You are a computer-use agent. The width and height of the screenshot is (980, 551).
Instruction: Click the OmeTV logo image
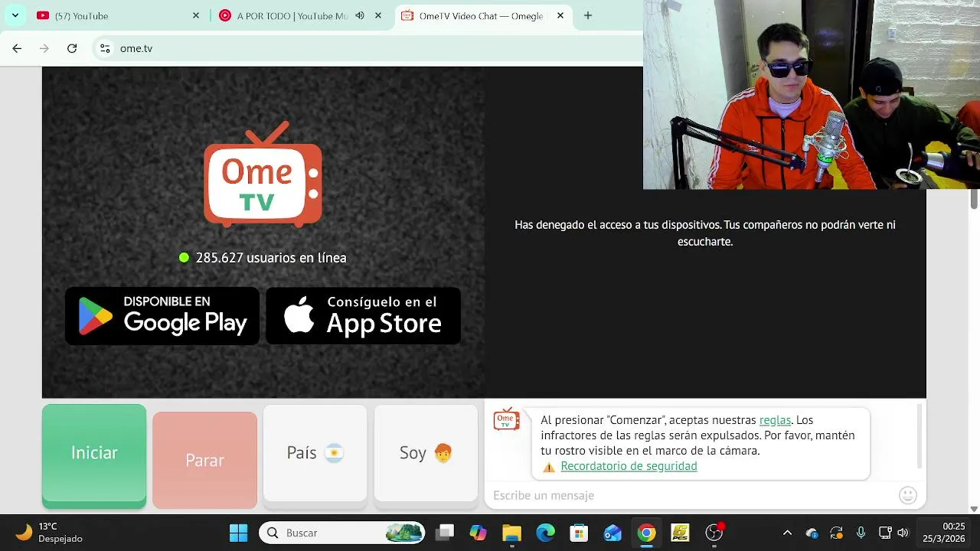point(263,174)
